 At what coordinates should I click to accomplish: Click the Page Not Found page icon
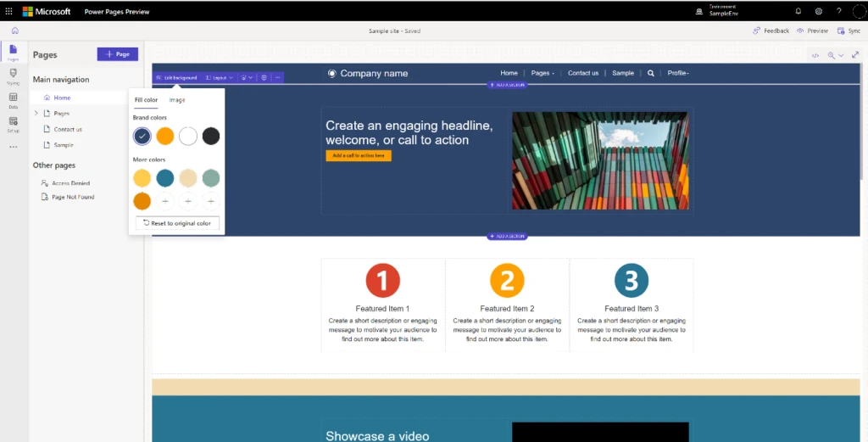pos(45,197)
